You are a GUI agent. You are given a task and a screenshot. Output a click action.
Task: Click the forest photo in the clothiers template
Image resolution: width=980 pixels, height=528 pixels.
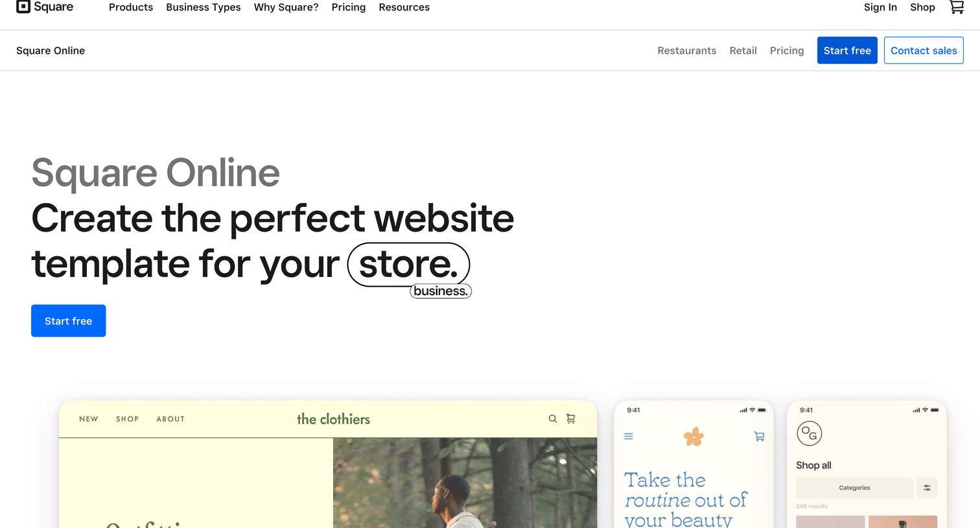[x=465, y=483]
